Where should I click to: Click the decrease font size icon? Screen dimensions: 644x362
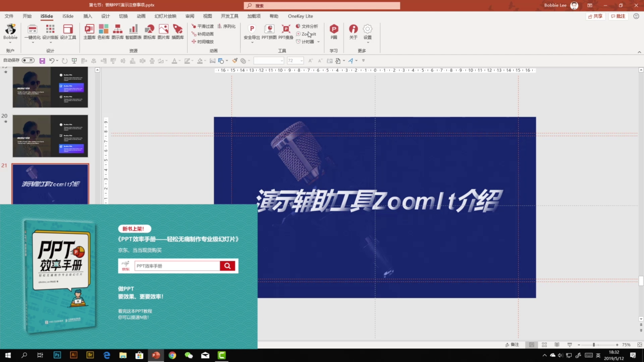[319, 61]
